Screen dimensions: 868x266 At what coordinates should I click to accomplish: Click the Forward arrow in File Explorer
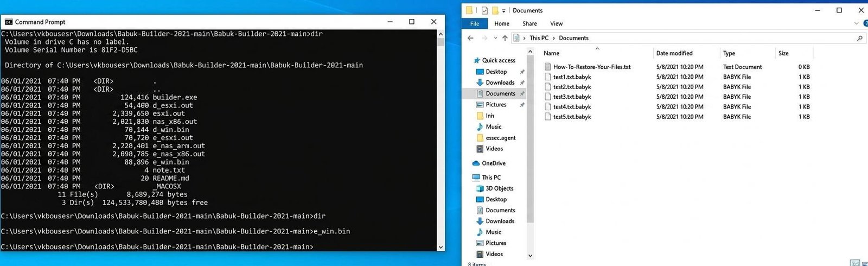484,38
